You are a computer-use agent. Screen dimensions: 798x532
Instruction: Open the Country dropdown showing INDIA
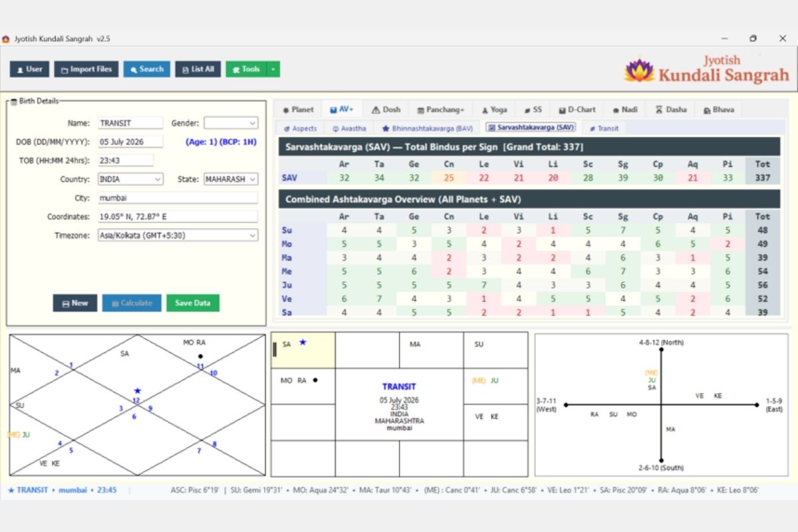130,180
